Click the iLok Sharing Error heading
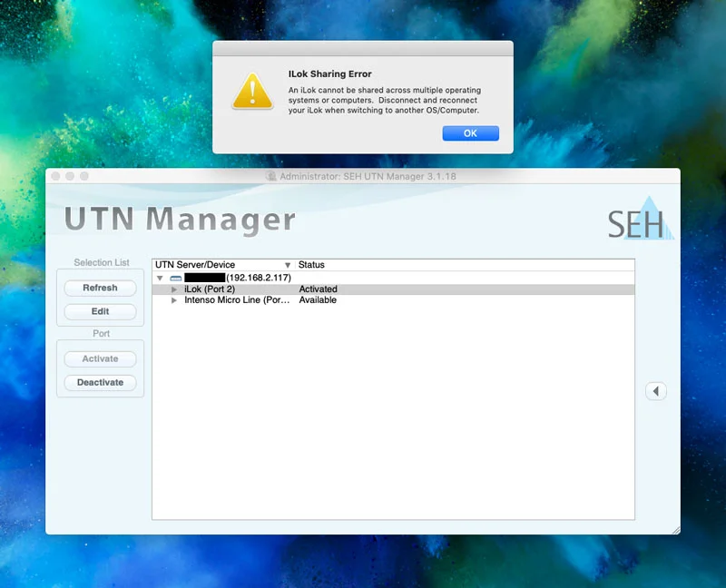726x588 pixels. (x=329, y=74)
